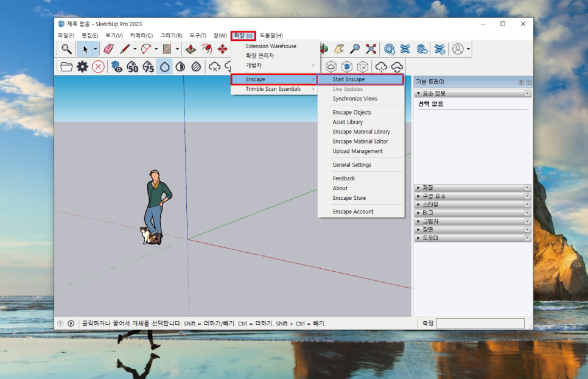Image resolution: width=588 pixels, height=379 pixels.
Task: Choose the Arc drawing tool
Action: point(146,49)
